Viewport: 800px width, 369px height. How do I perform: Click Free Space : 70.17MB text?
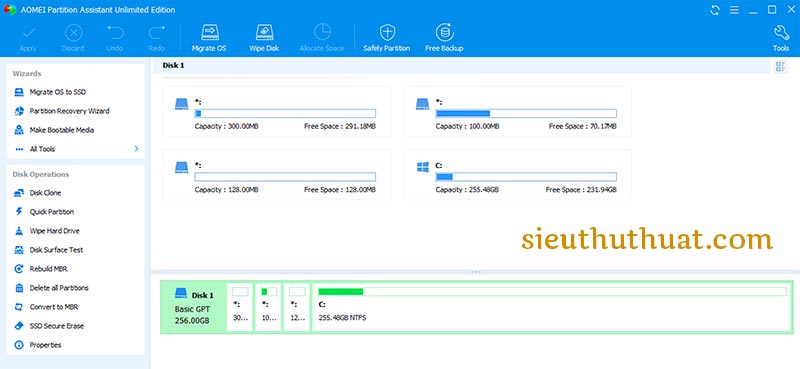[x=583, y=126]
